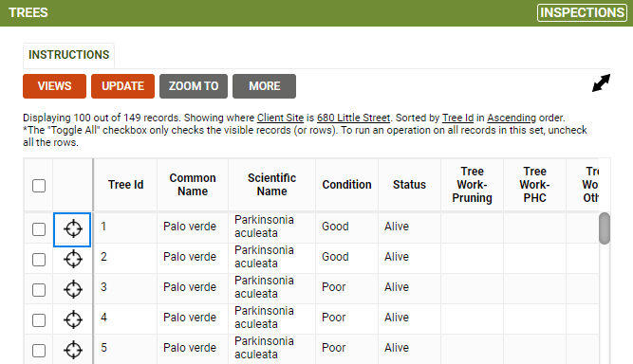Image resolution: width=633 pixels, height=364 pixels.
Task: Open the MORE options menu
Action: [x=264, y=86]
